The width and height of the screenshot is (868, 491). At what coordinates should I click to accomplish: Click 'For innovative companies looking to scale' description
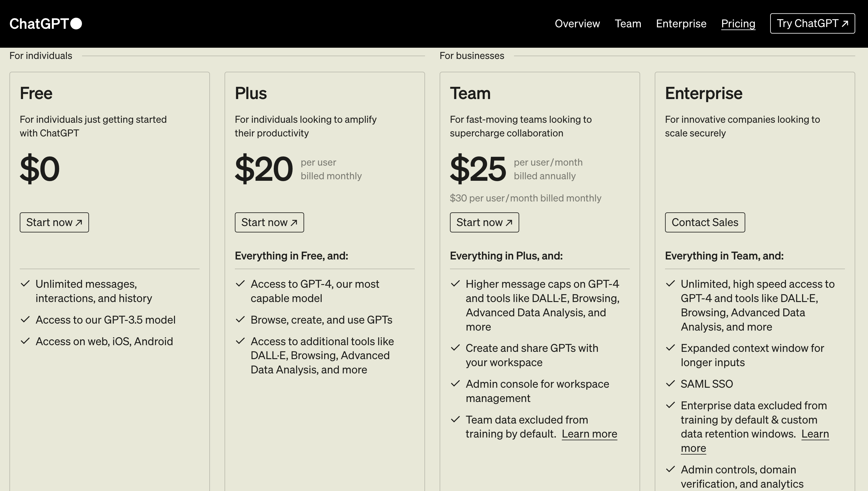[742, 126]
